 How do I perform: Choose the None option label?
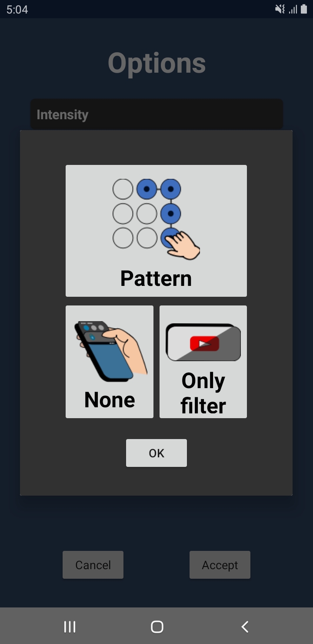pos(110,399)
